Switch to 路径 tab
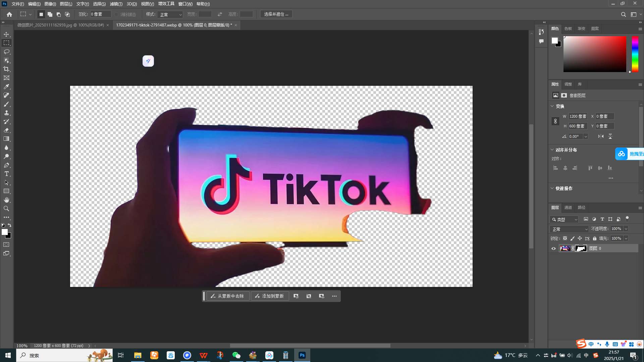 (582, 207)
